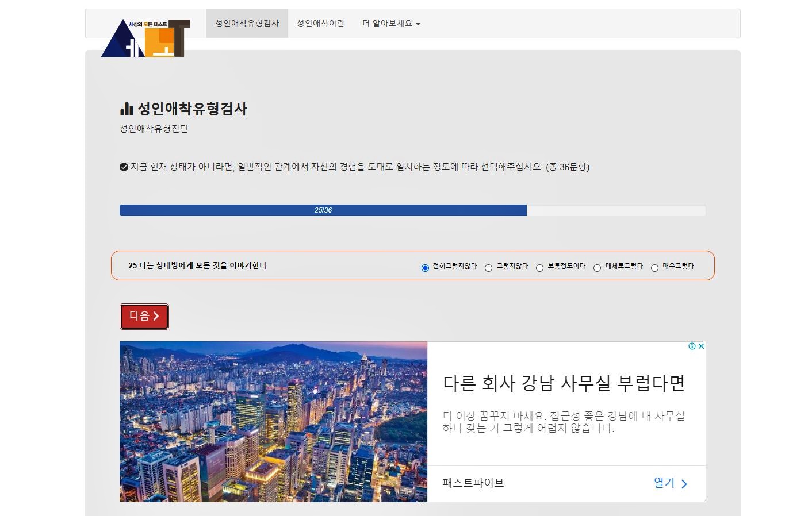The width and height of the screenshot is (812, 516).
Task: Click the Seoul city skyline ad image
Action: coord(273,422)
